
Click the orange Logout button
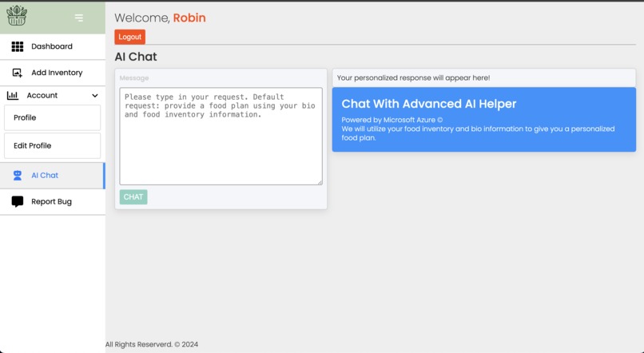coord(129,37)
